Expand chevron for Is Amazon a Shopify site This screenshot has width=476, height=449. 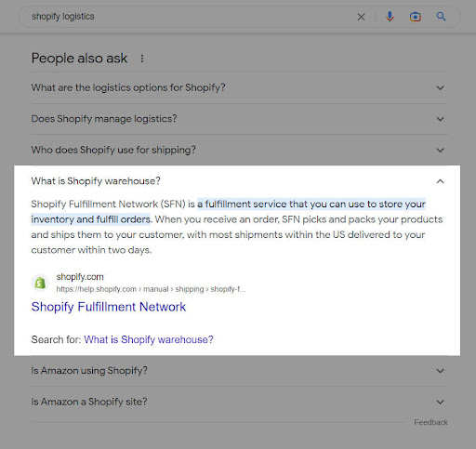click(440, 403)
